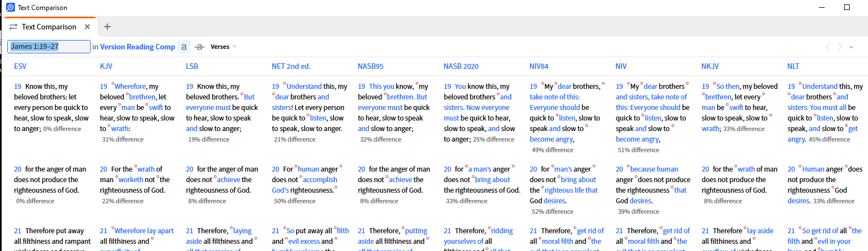Click verse number 21 in LSB column
The height and width of the screenshot is (251, 868).
[190, 230]
